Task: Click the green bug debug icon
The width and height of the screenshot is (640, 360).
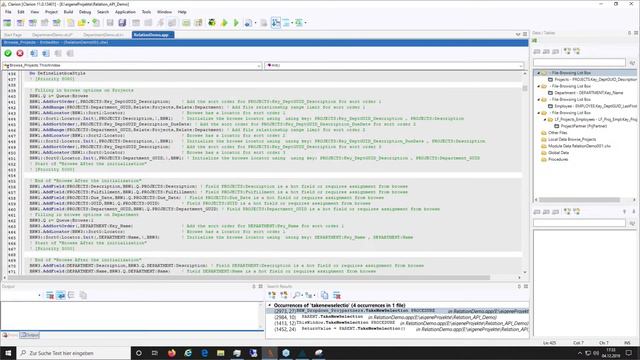Action: click(x=211, y=23)
